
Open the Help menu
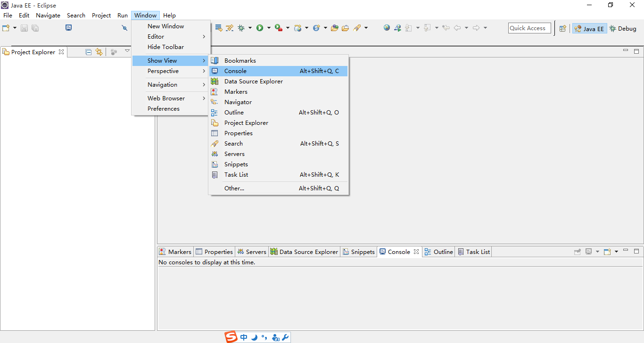(169, 16)
